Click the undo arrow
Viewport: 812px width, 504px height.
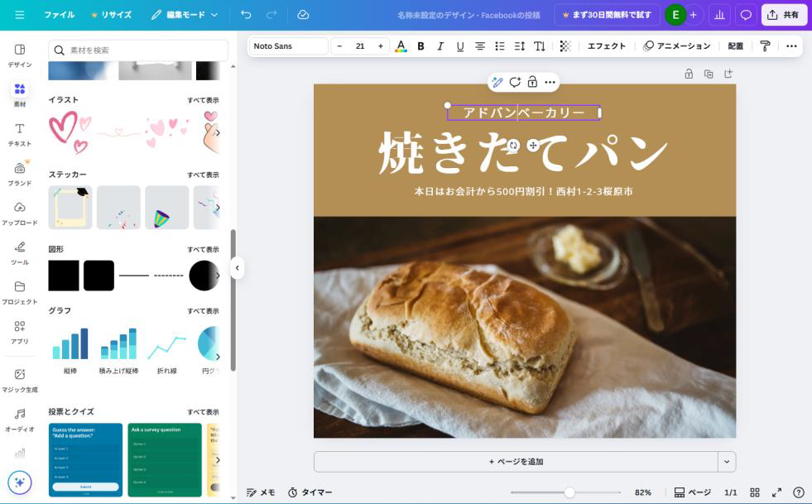tap(246, 15)
